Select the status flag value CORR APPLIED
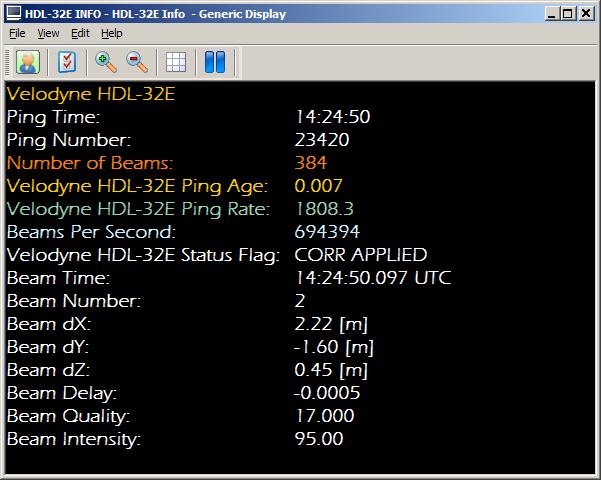The height and width of the screenshot is (480, 601). tap(361, 255)
